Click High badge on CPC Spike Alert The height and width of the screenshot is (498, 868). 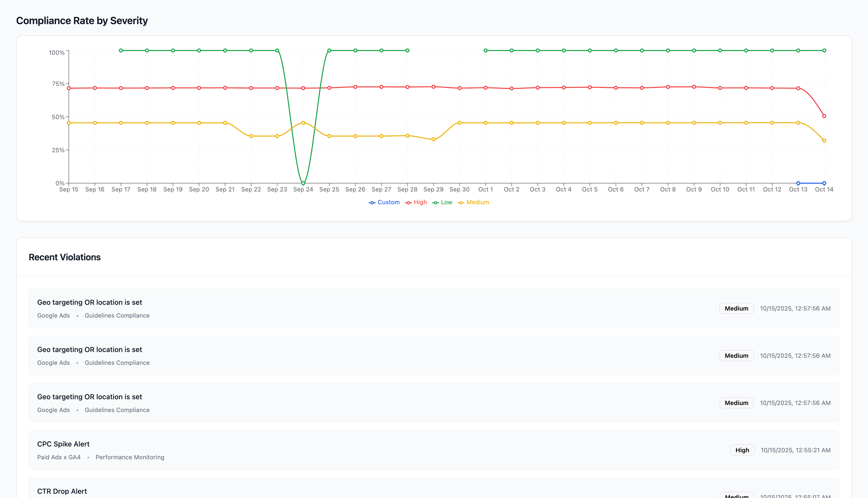(x=742, y=450)
